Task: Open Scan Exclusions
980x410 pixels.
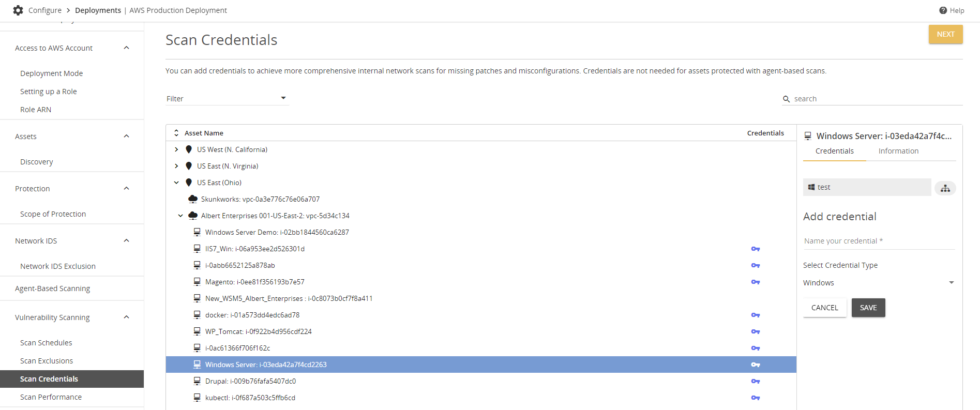Action: tap(47, 361)
